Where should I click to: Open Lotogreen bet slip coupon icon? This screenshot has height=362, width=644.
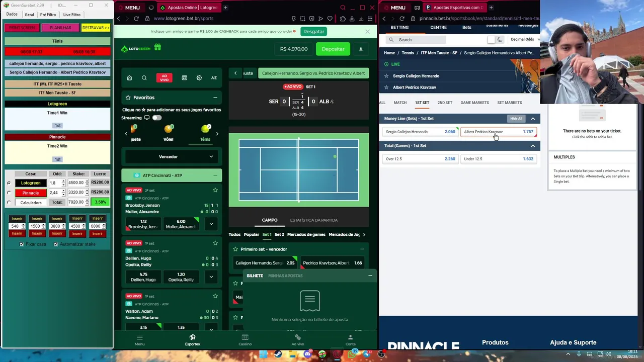click(184, 78)
